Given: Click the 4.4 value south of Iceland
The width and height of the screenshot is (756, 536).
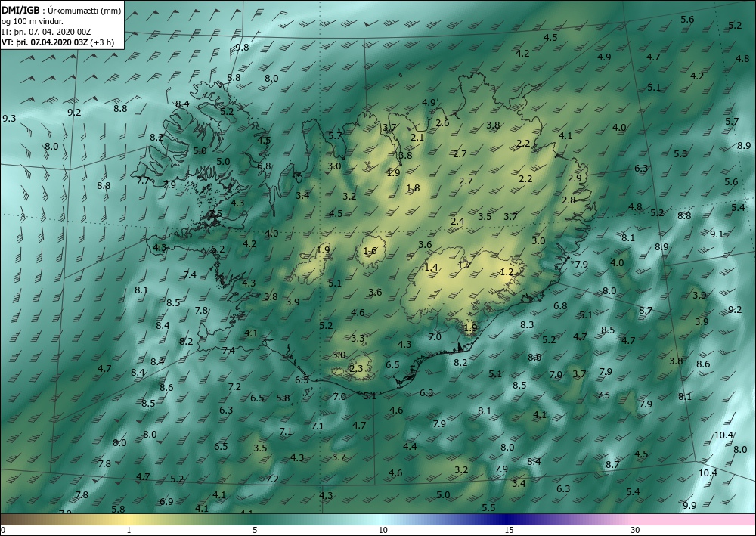Looking at the screenshot, I should (410, 446).
